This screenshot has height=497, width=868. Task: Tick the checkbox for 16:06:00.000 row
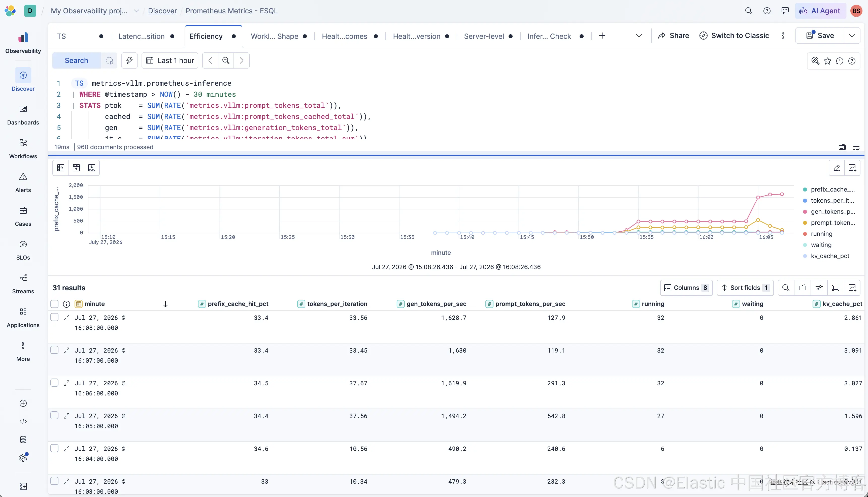click(55, 383)
